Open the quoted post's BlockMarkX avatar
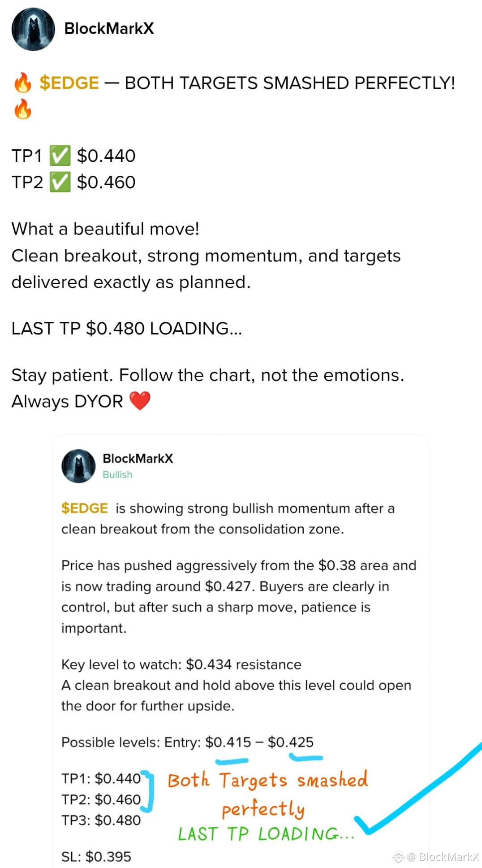482x868 pixels. (x=78, y=466)
